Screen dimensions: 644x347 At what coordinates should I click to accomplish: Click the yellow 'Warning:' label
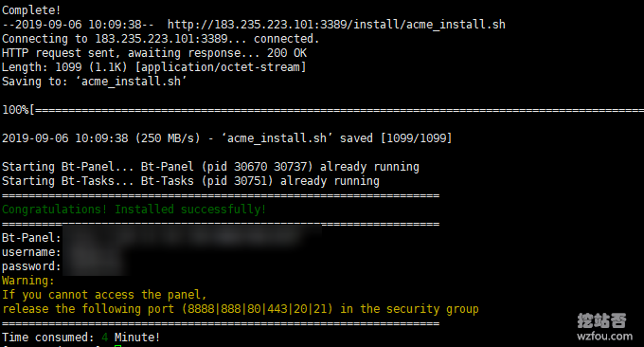pyautogui.click(x=28, y=281)
